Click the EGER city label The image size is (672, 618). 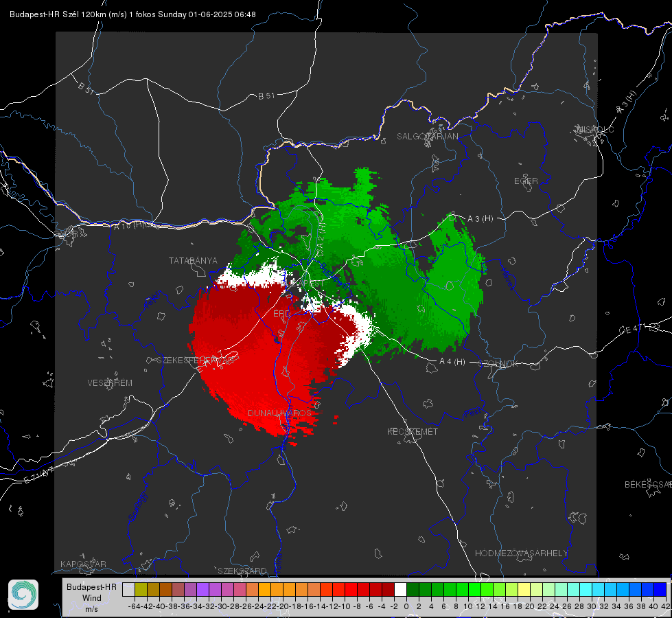(526, 181)
